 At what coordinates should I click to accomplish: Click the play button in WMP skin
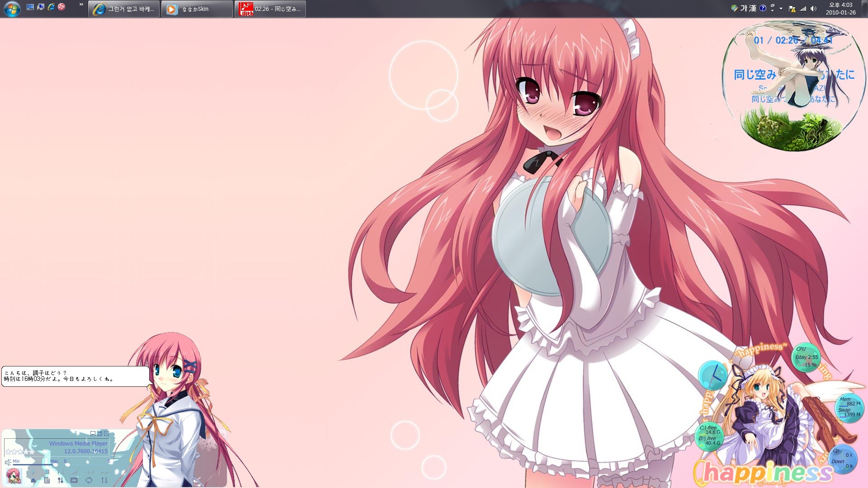click(x=33, y=473)
